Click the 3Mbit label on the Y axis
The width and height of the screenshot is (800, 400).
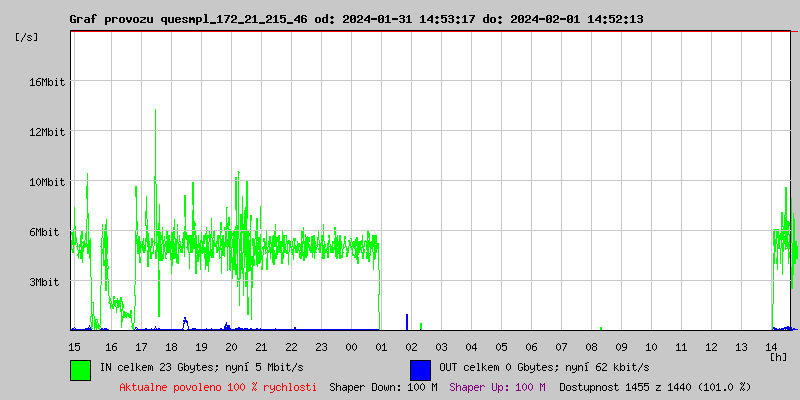44,282
